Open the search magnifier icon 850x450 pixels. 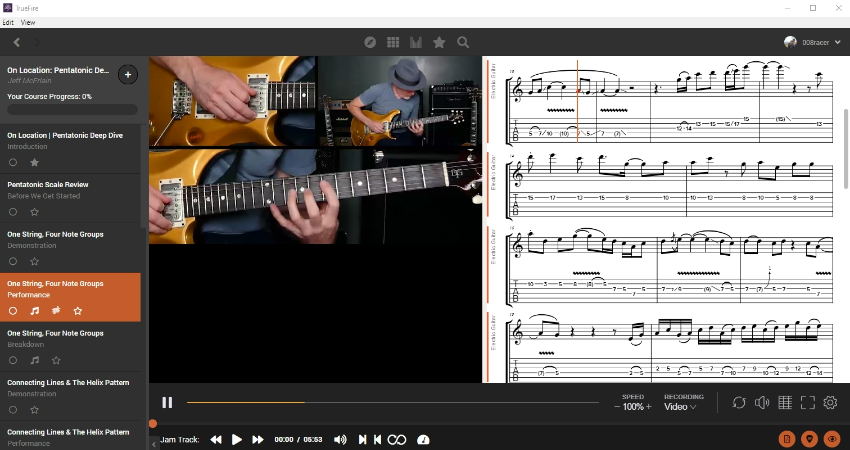coord(463,42)
